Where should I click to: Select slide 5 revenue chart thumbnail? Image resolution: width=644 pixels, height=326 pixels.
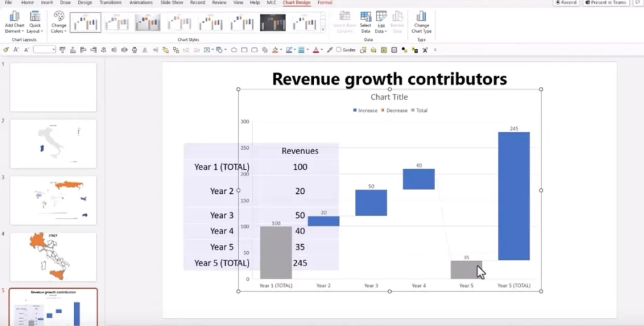click(x=53, y=307)
